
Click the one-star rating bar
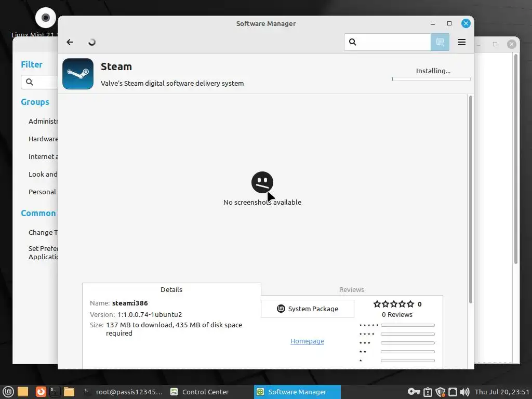pyautogui.click(x=407, y=361)
